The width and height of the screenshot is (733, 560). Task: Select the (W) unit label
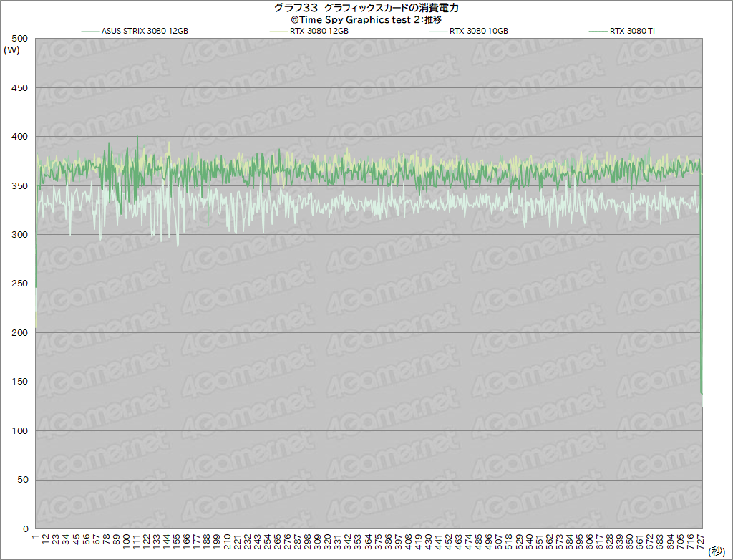pyautogui.click(x=12, y=50)
